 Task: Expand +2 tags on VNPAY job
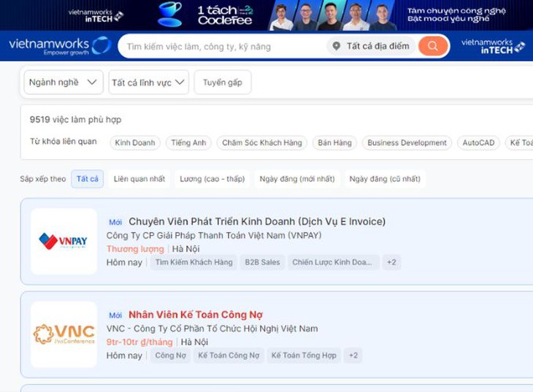click(391, 262)
